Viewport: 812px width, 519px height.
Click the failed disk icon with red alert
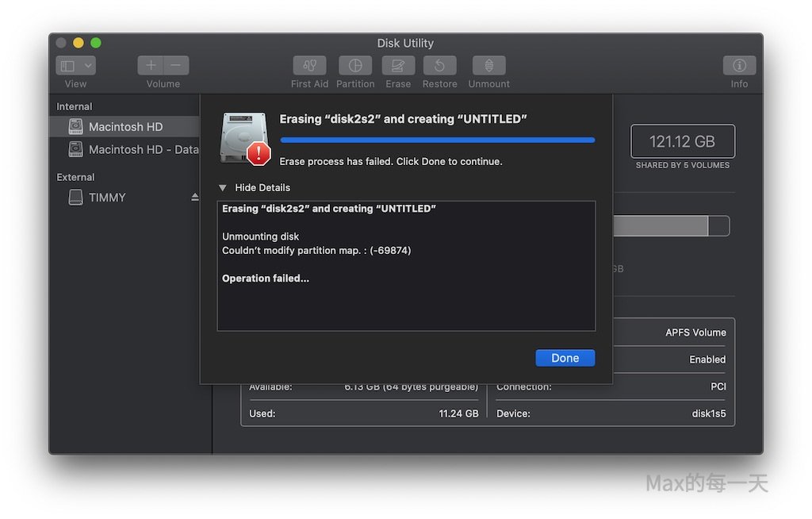(x=245, y=138)
